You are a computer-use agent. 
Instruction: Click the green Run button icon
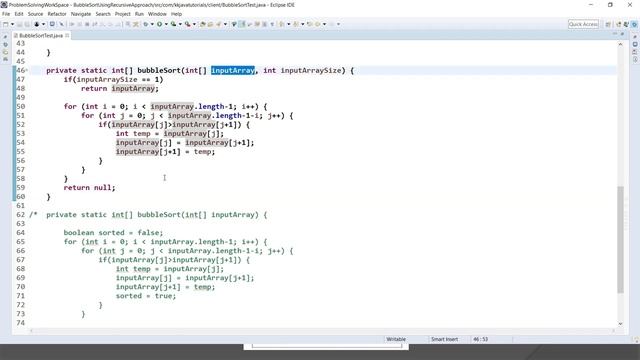pyautogui.click(x=160, y=24)
